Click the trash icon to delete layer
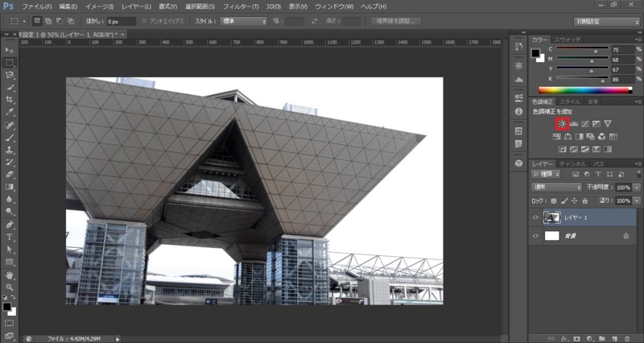The height and width of the screenshot is (343, 644). [625, 338]
